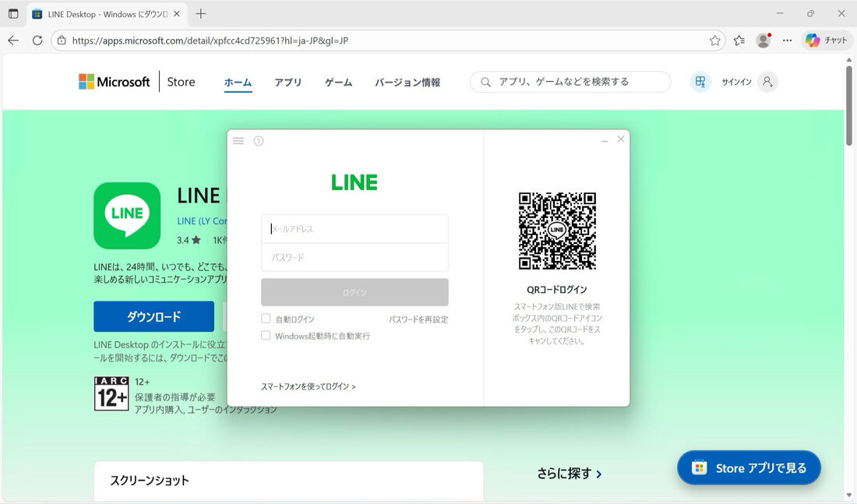Open パスワードを再設定 link

point(418,319)
